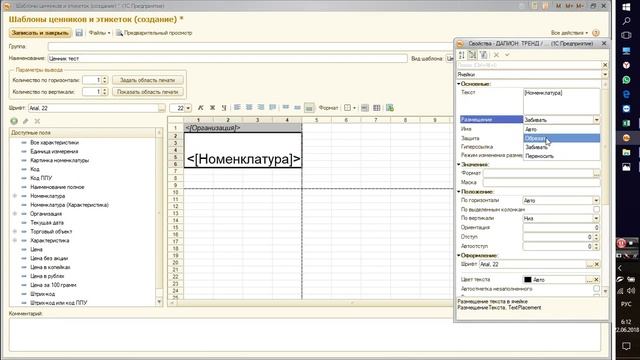Open font size 22 dropdown
Image resolution: width=640 pixels, height=360 pixels.
188,108
